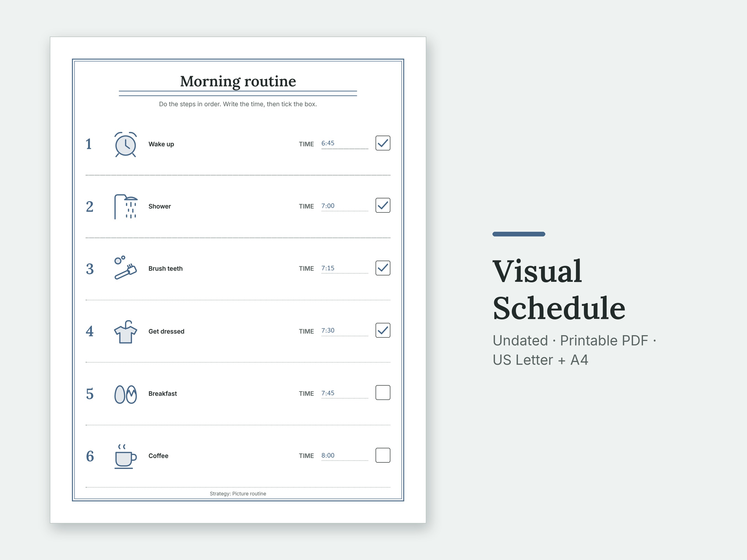This screenshot has height=560, width=747.
Task: Click the 7:45 time field
Action: point(344,394)
